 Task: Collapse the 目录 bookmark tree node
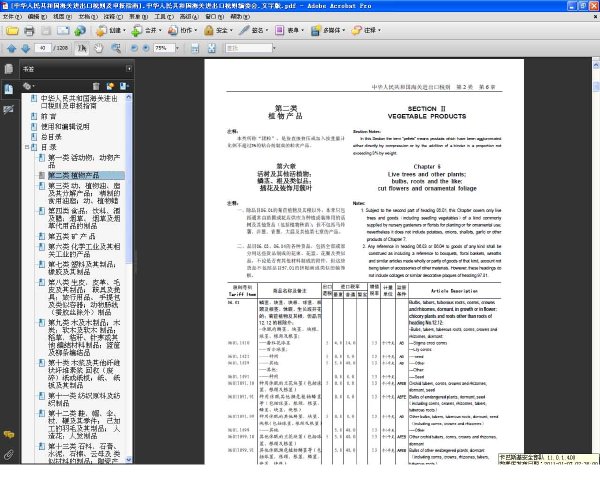[x=27, y=147]
